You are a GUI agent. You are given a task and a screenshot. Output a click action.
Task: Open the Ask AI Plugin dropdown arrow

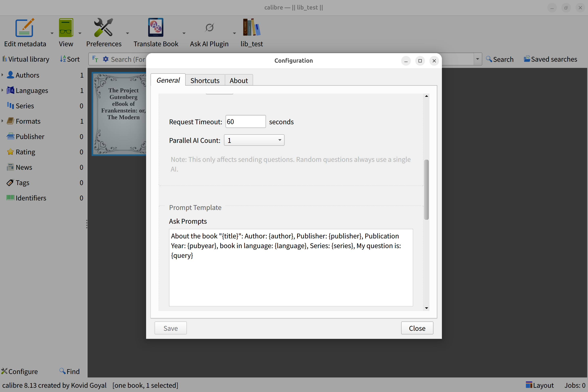tap(234, 33)
